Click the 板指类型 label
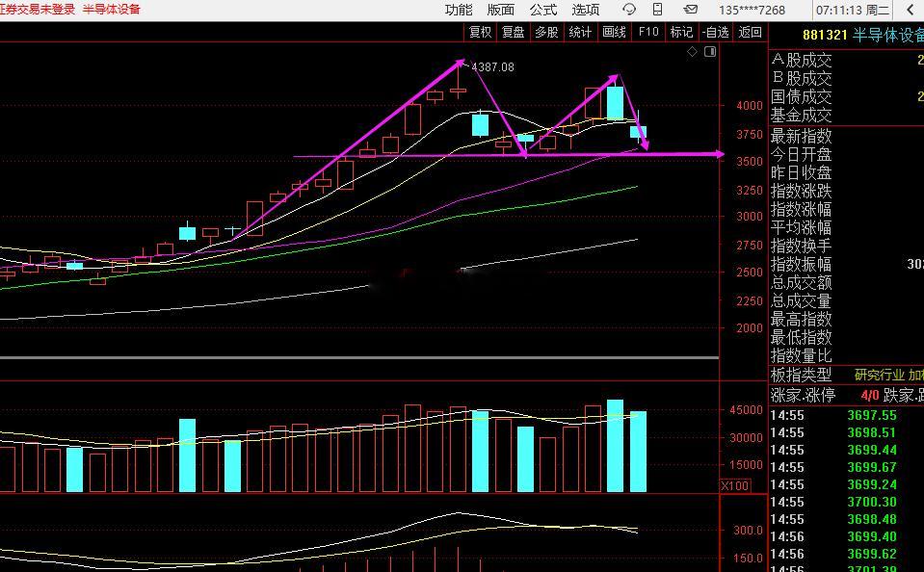The image size is (924, 572). coord(801,375)
